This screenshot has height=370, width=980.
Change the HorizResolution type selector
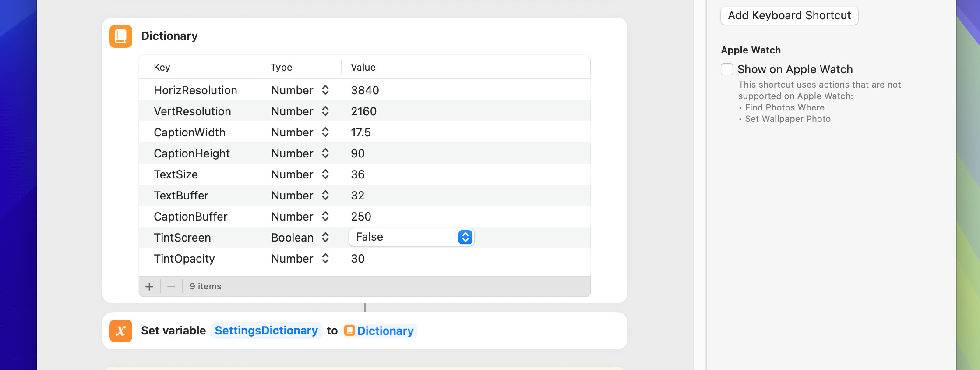[300, 90]
